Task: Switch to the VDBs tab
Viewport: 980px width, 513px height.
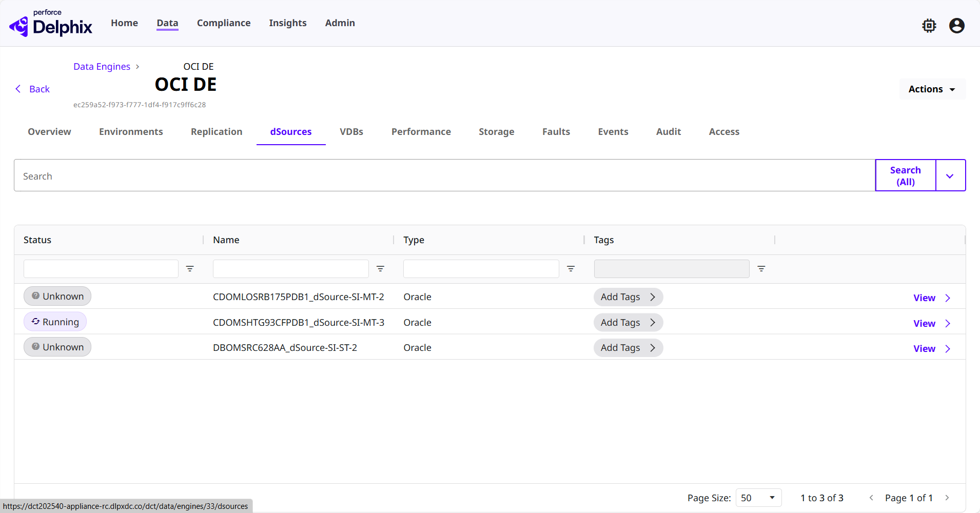Action: (351, 132)
